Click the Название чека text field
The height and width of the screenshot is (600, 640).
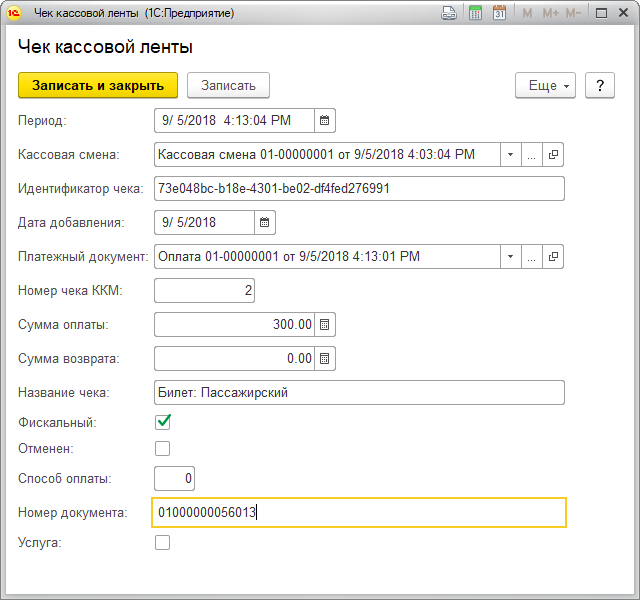359,392
